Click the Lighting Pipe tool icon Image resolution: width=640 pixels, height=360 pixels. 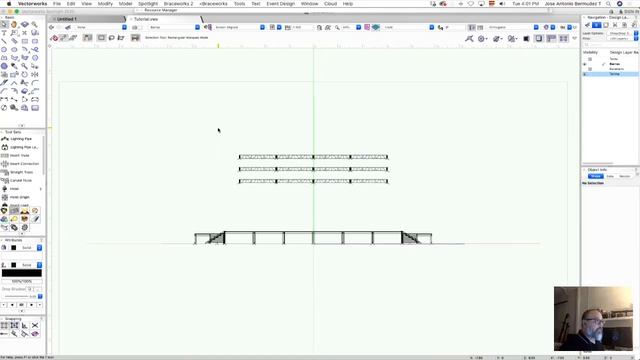(x=5, y=139)
